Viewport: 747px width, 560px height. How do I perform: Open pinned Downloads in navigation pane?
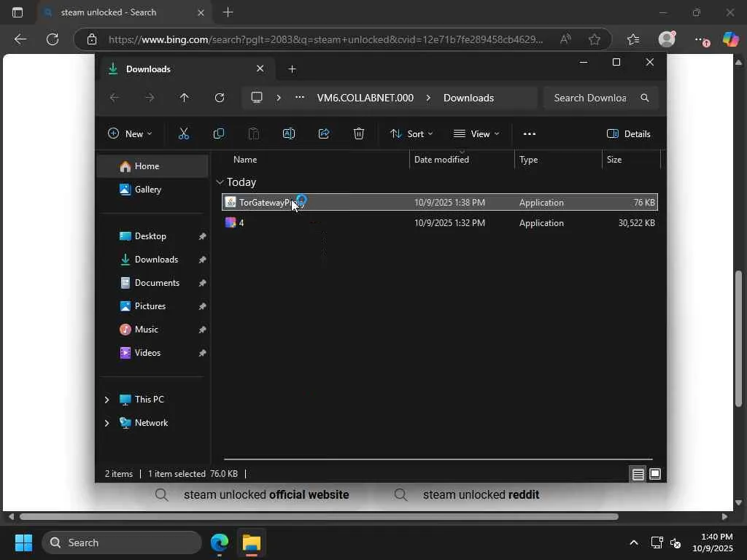click(x=152, y=260)
